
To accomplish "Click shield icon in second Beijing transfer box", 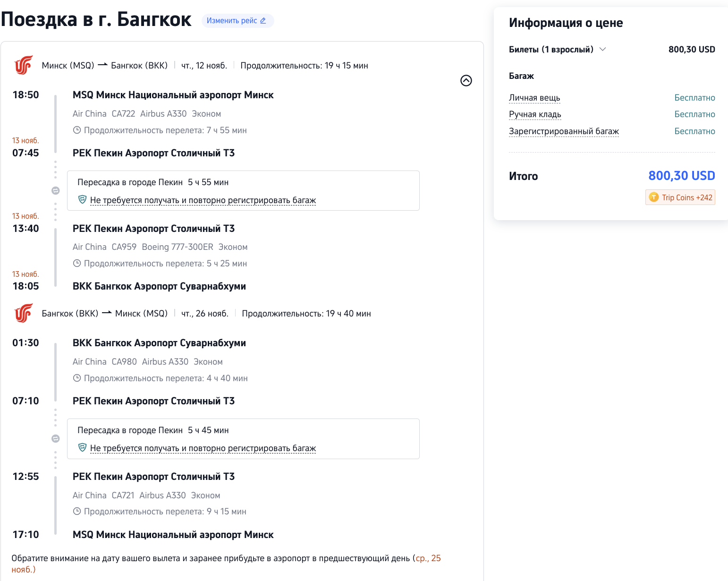I will 82,448.
